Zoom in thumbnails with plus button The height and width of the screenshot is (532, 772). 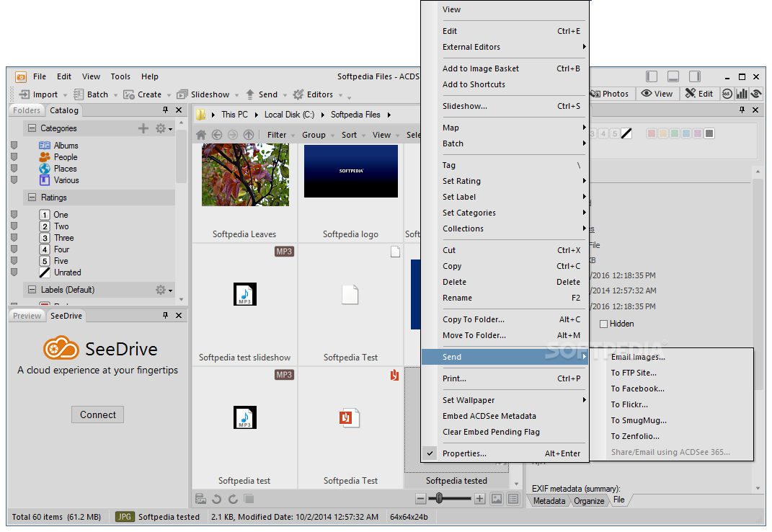[x=479, y=499]
